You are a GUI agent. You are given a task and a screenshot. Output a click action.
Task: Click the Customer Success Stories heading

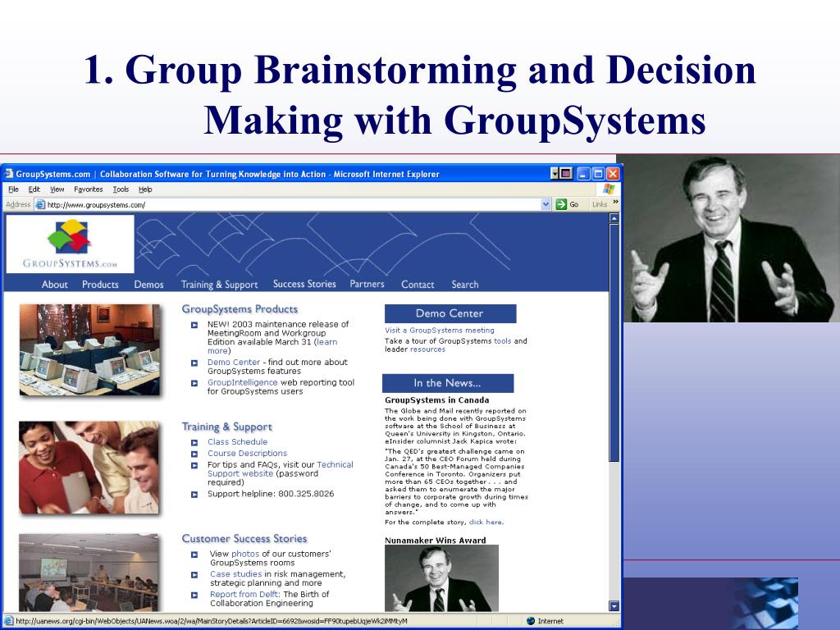point(244,538)
